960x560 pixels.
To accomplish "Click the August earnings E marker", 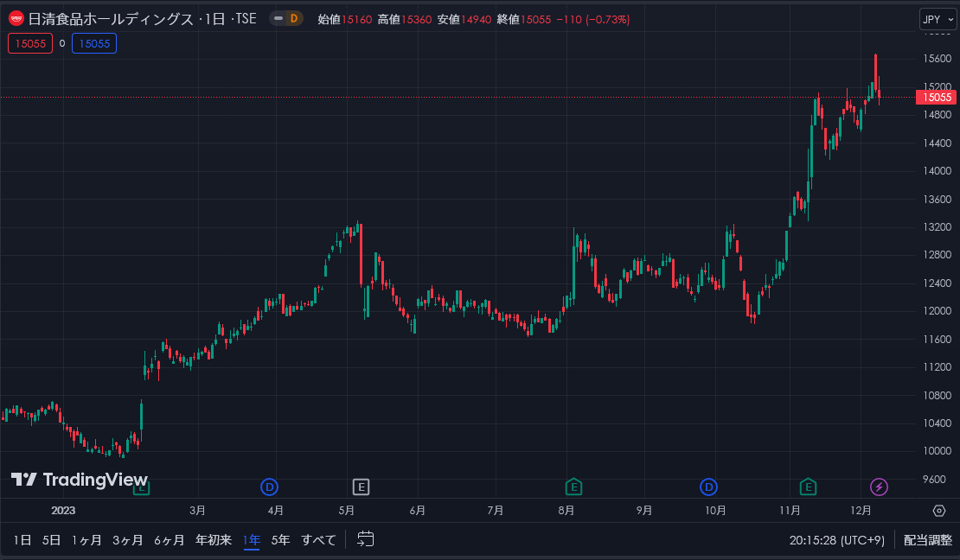I will tap(573, 487).
